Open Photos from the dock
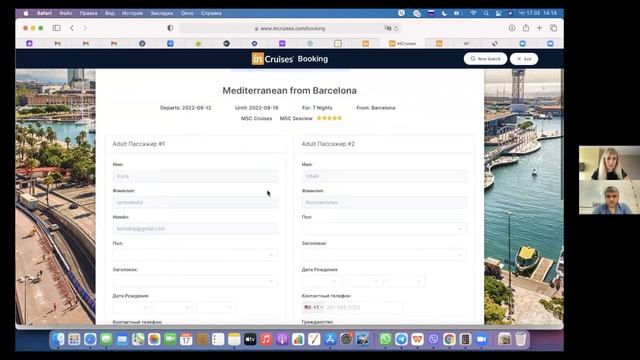640x360 pixels. click(154, 339)
